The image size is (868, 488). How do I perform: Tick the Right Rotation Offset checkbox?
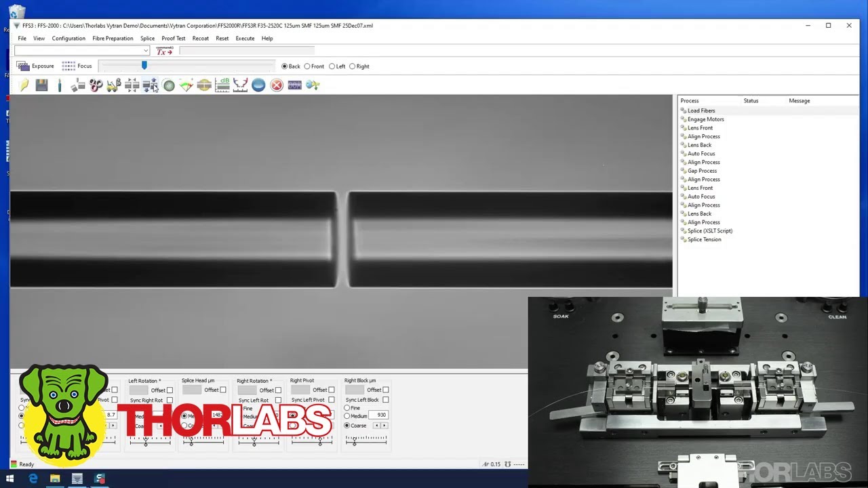point(278,390)
